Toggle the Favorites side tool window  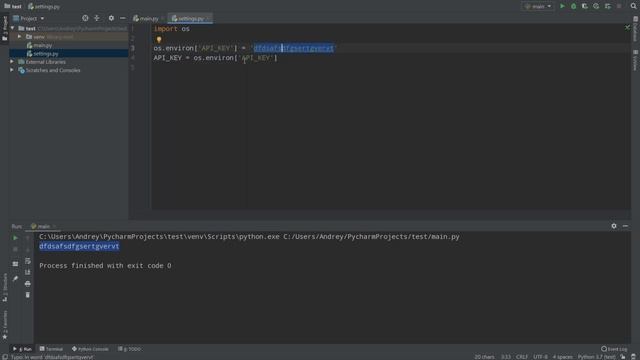(4, 324)
